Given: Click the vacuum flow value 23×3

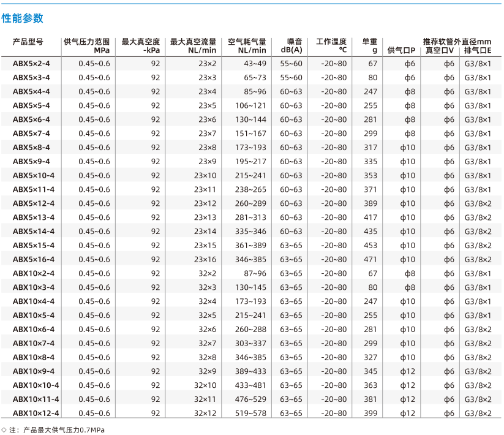Looking at the screenshot, I should [208, 77].
